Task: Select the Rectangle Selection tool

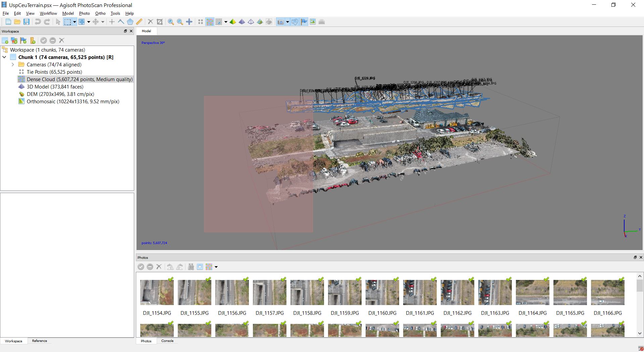Action: coord(67,22)
